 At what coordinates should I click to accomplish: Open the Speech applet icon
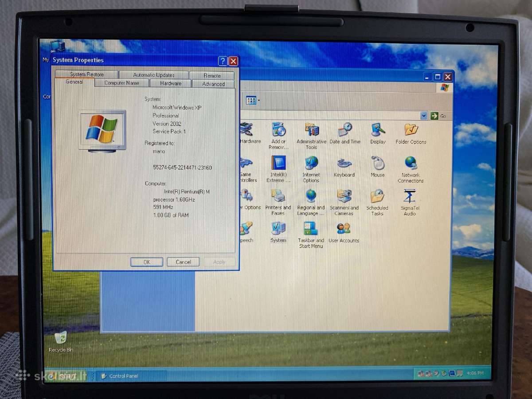click(246, 232)
